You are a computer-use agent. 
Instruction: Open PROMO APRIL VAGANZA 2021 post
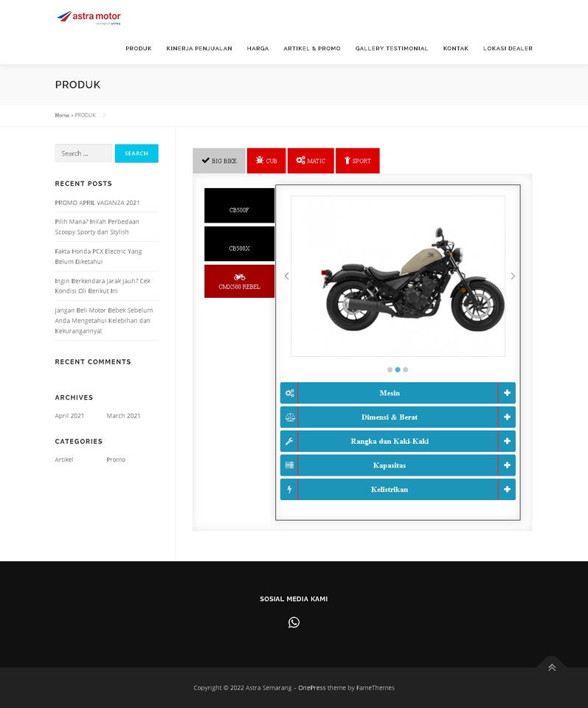coord(97,203)
